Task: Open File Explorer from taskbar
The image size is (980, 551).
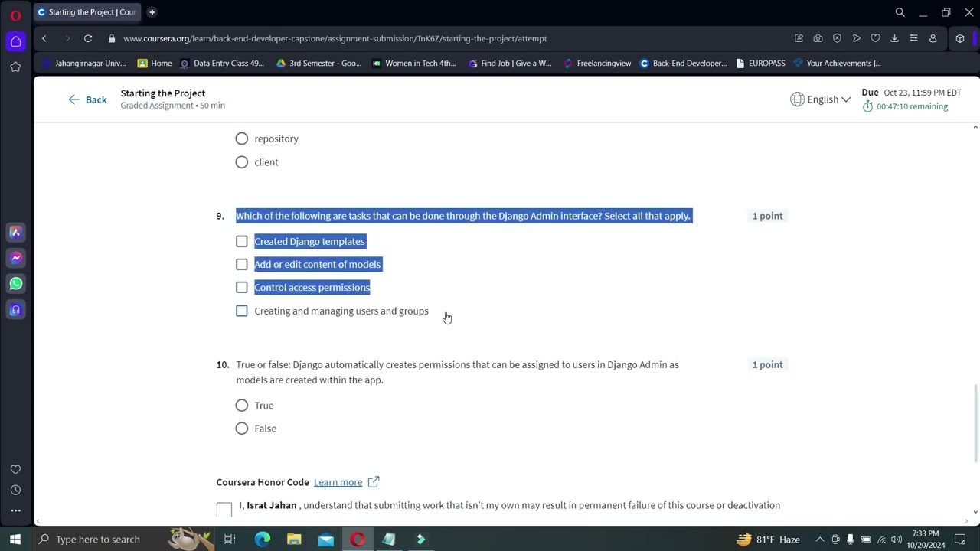Action: (x=294, y=540)
